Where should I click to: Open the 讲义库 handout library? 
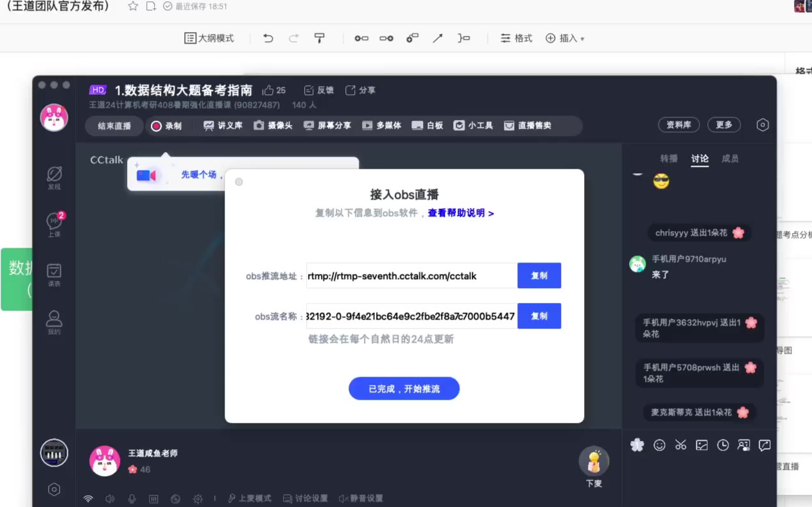pos(223,126)
